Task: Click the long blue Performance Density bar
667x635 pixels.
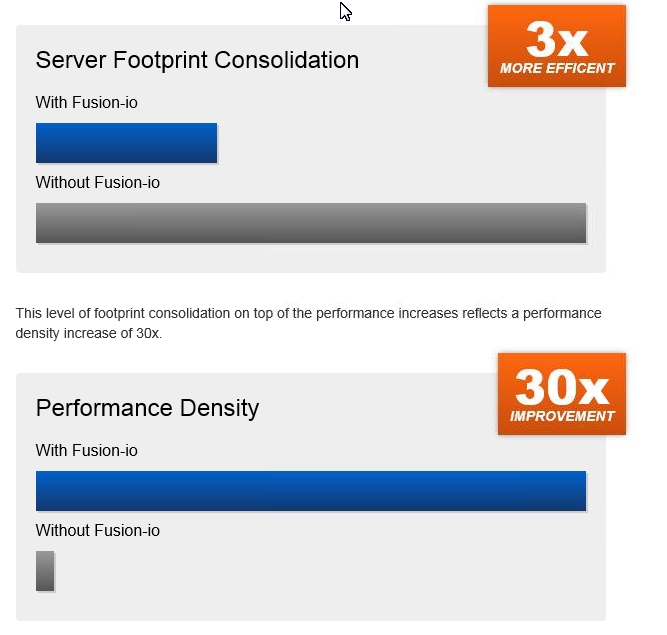Action: 311,491
